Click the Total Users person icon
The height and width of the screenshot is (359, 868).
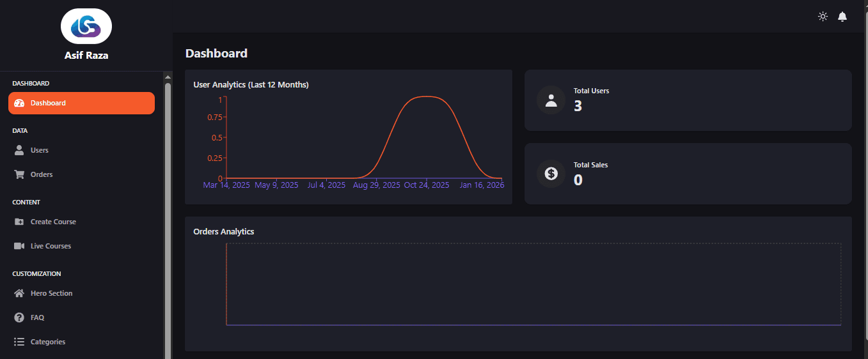tap(551, 100)
